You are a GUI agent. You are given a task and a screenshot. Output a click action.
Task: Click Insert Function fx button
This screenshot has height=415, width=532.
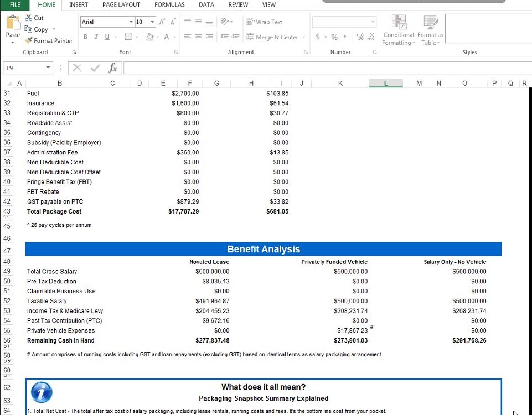point(112,68)
